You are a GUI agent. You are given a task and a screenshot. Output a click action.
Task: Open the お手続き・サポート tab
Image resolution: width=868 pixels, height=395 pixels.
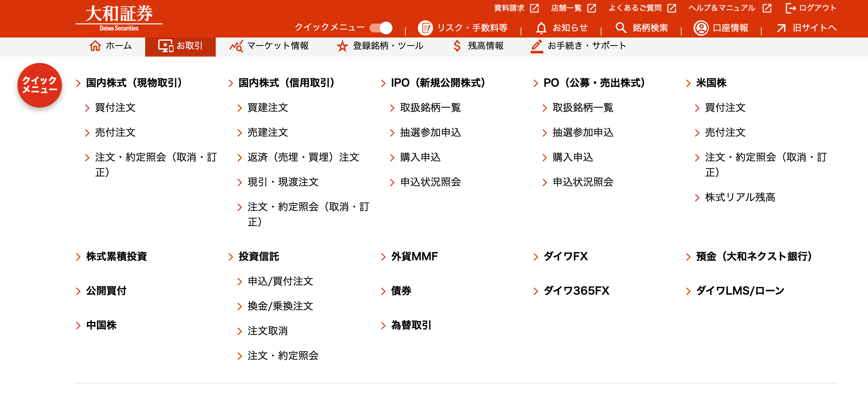(579, 46)
